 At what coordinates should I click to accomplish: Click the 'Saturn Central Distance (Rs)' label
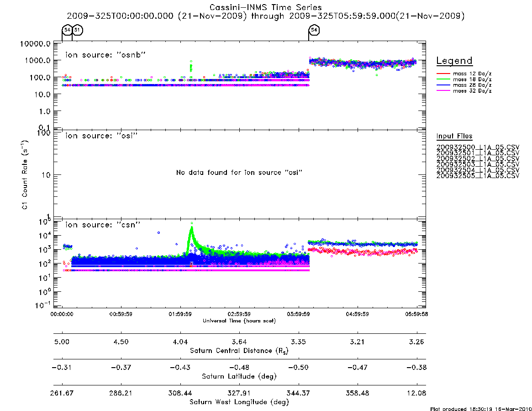tap(239, 351)
